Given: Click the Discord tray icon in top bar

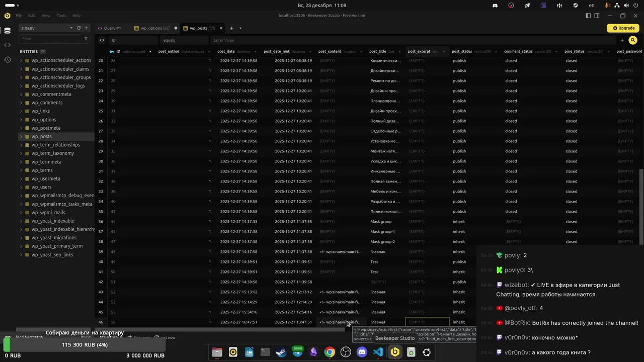Looking at the screenshot, I should pyautogui.click(x=495, y=5).
